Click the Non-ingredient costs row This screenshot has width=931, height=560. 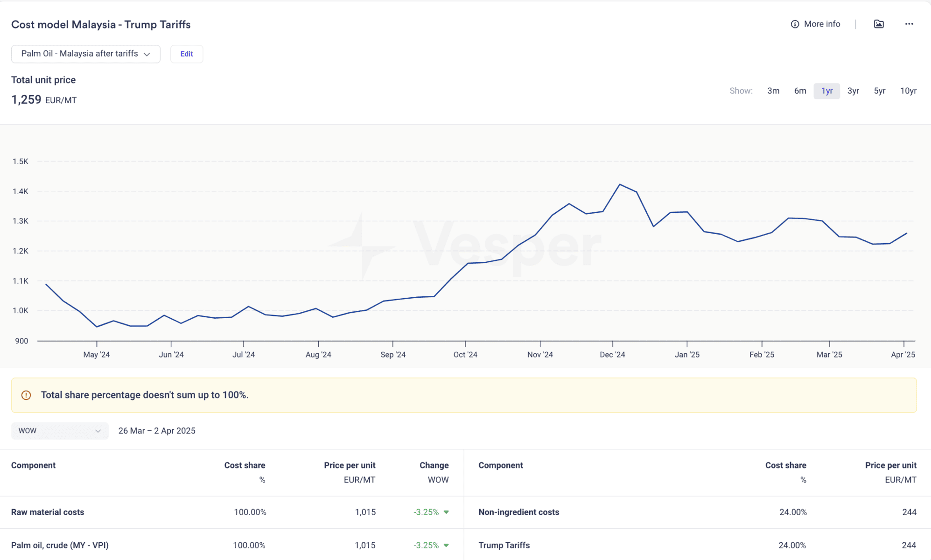coord(518,512)
